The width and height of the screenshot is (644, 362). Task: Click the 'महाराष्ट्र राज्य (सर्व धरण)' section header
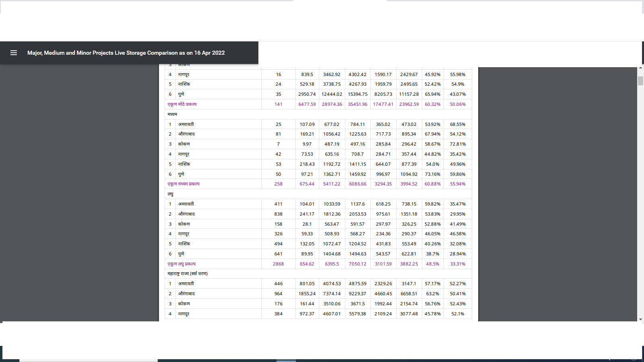pyautogui.click(x=188, y=274)
